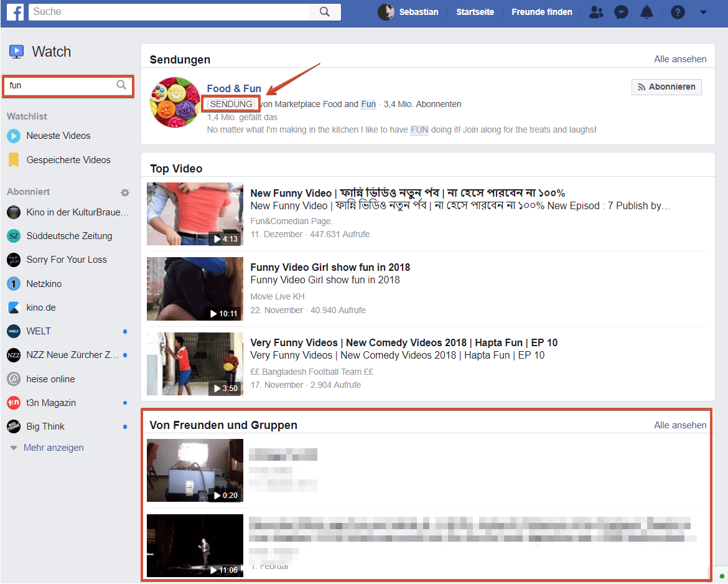This screenshot has width=728, height=584.
Task: Click the WELT channel icon
Action: click(14, 331)
